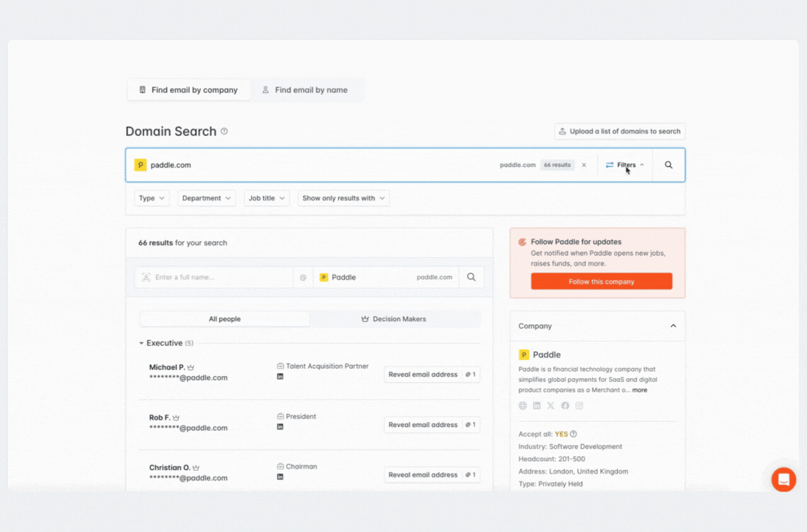Collapse the Executive group
Viewport: 807px width, 532px height.
(142, 343)
